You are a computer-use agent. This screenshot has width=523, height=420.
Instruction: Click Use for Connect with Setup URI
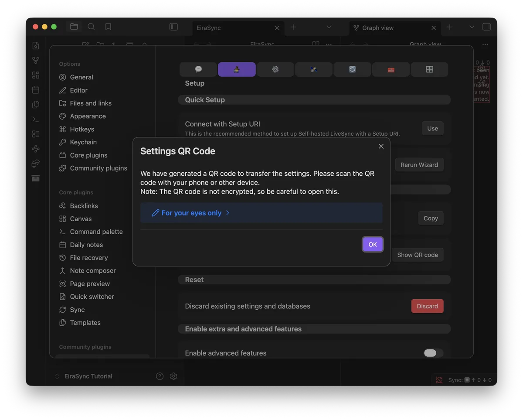[432, 128]
